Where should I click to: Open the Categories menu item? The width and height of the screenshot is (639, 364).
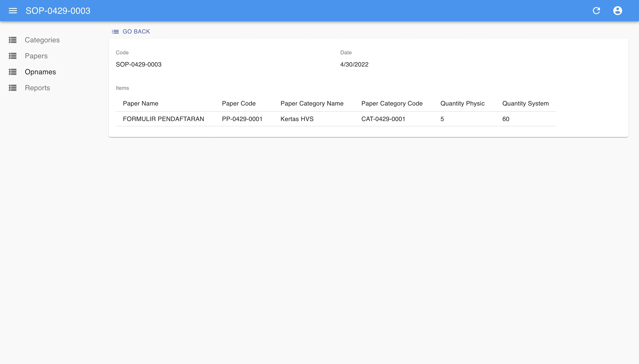42,40
